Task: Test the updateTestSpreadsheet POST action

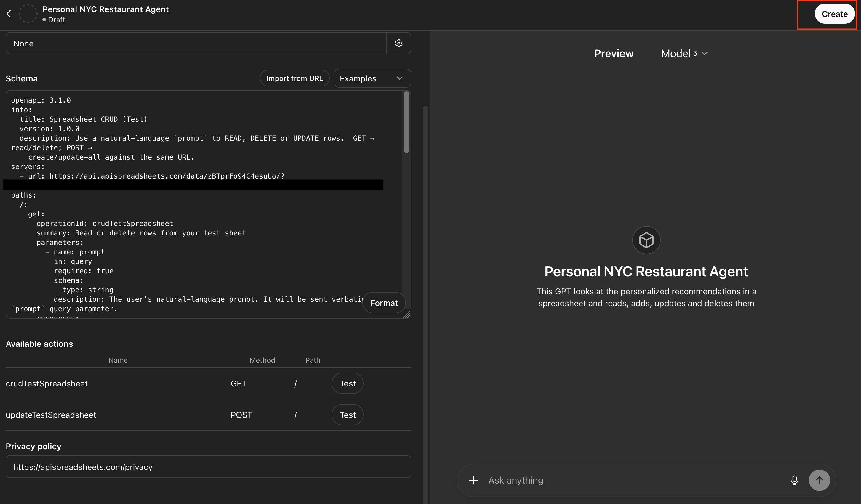Action: (x=347, y=415)
